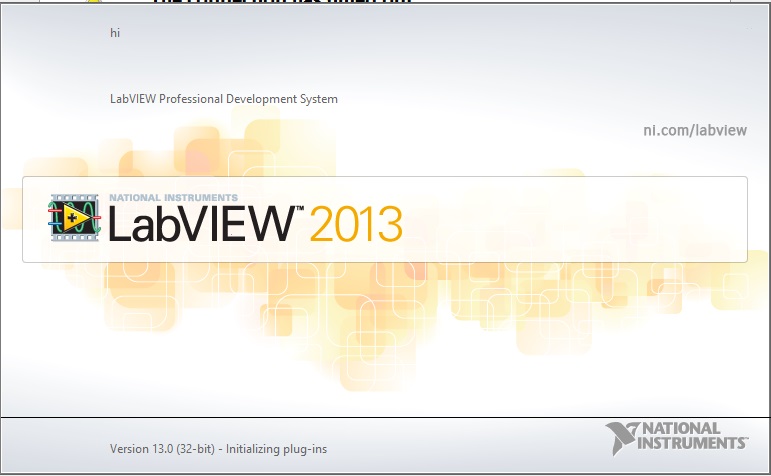Click the trademark symbol after LabVIEW

point(298,209)
